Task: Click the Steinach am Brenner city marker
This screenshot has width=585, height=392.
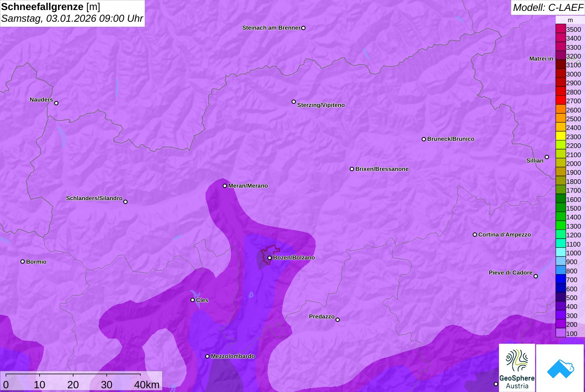Action: [x=303, y=28]
